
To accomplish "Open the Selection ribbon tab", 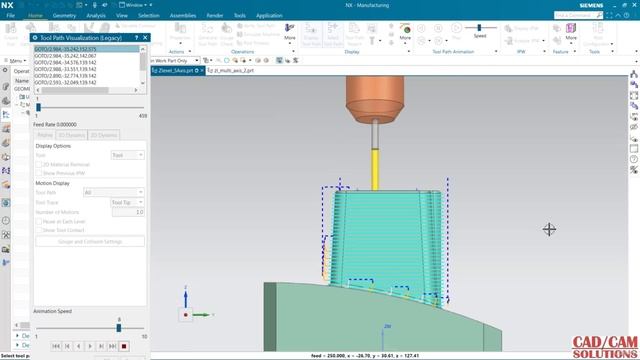I will coord(149,16).
